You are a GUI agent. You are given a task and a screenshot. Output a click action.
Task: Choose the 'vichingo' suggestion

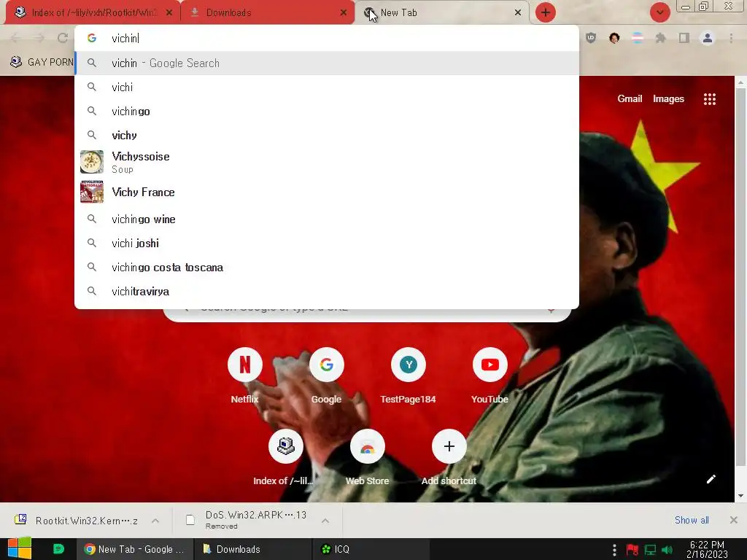point(327,112)
